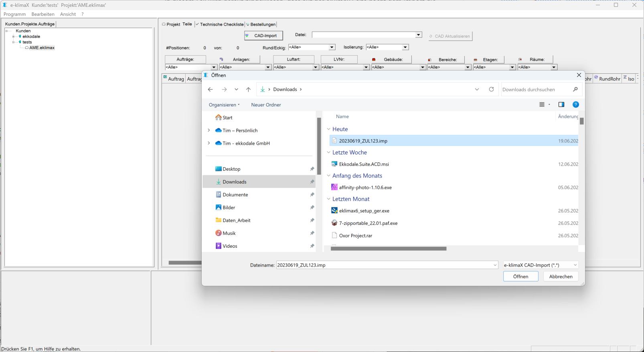Collapse the Letzte Woche group
This screenshot has height=352, width=644.
click(x=329, y=152)
